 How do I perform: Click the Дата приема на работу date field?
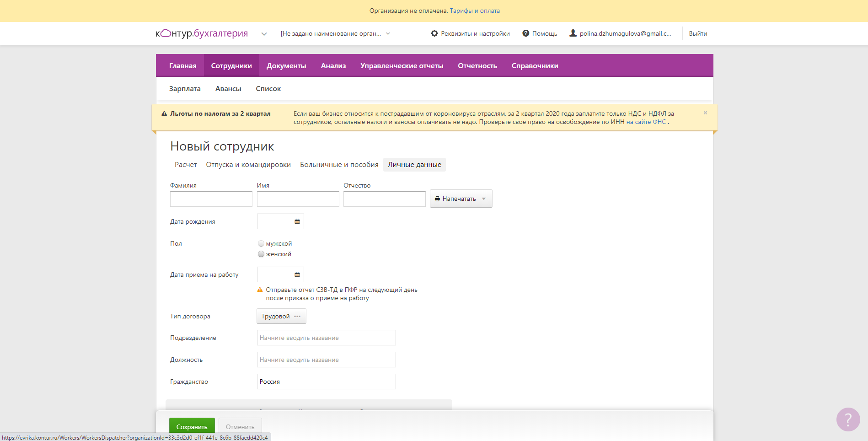pos(280,274)
